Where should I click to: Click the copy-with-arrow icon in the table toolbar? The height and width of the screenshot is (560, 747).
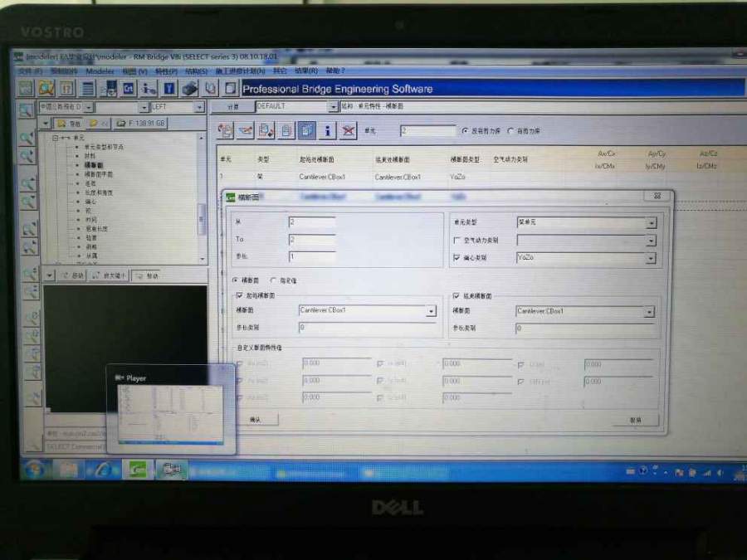[266, 130]
